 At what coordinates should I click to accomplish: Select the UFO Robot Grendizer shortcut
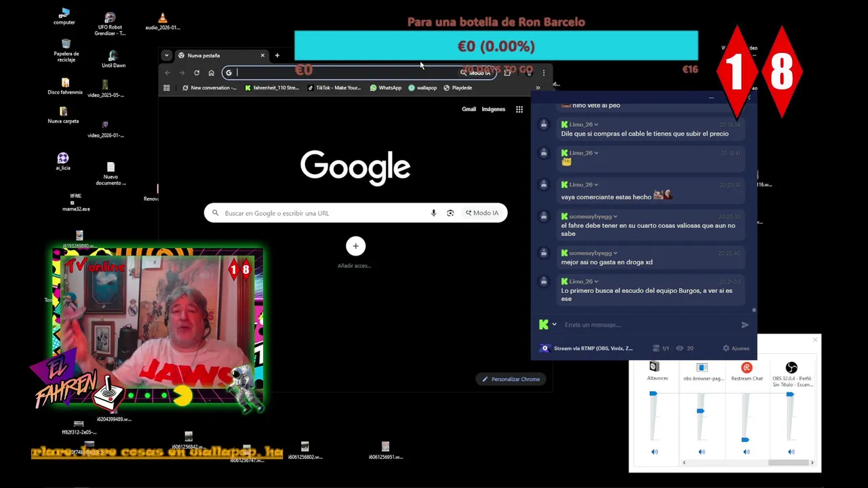[111, 24]
